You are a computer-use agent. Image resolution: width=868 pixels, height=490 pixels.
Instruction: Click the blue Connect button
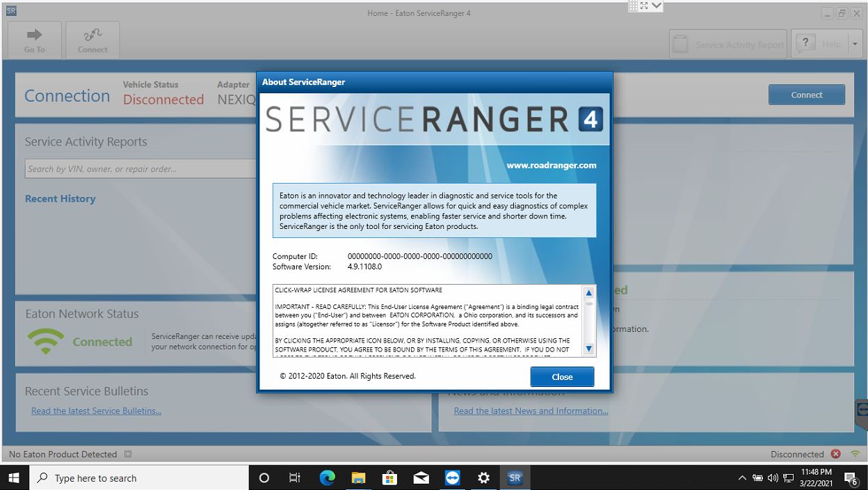click(x=807, y=95)
